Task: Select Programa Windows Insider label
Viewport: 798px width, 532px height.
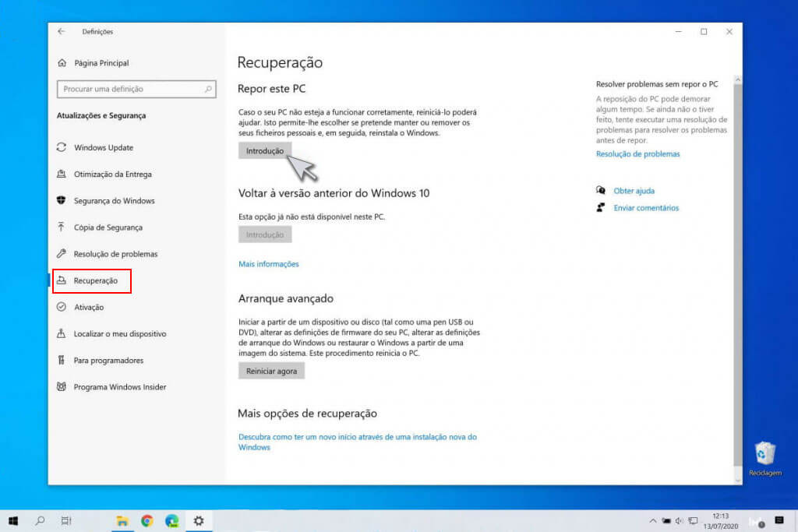Action: [119, 387]
